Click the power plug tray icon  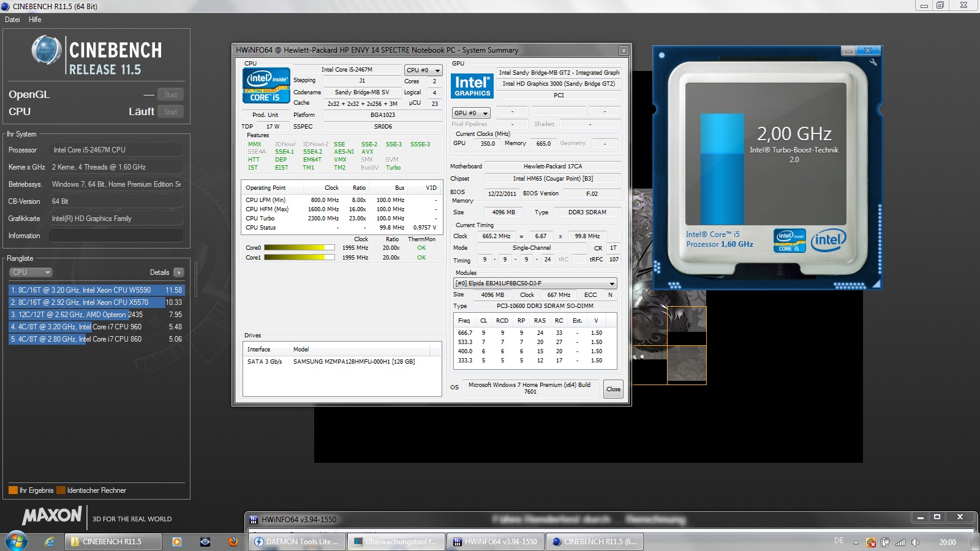coord(886,542)
